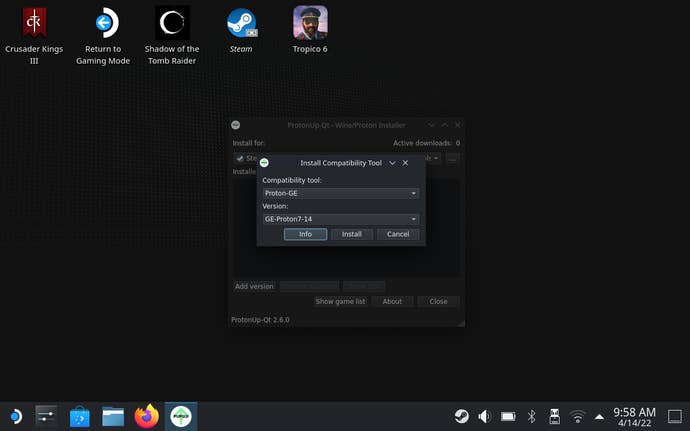Viewport: 690px width, 431px height.
Task: Open Shadow of the Tomb Raider shortcut
Action: (x=172, y=35)
